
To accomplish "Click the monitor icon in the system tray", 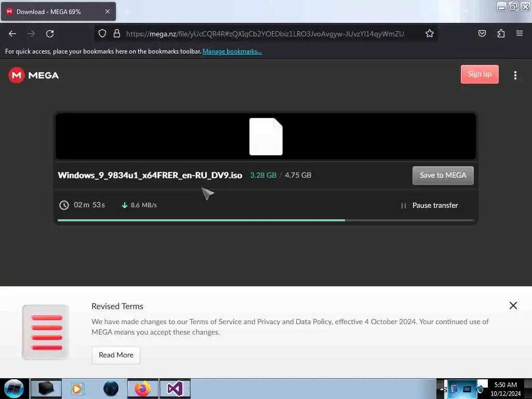I will [467, 389].
